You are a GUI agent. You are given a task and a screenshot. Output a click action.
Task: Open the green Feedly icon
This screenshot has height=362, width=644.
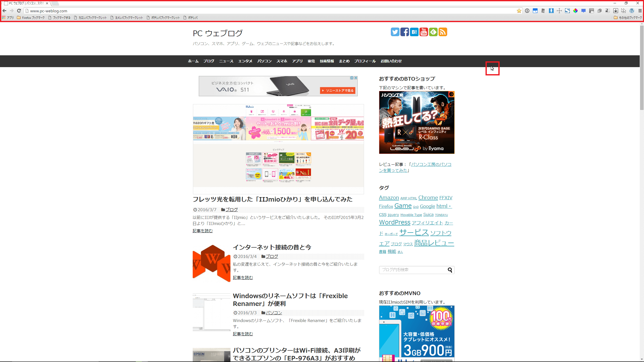click(433, 32)
